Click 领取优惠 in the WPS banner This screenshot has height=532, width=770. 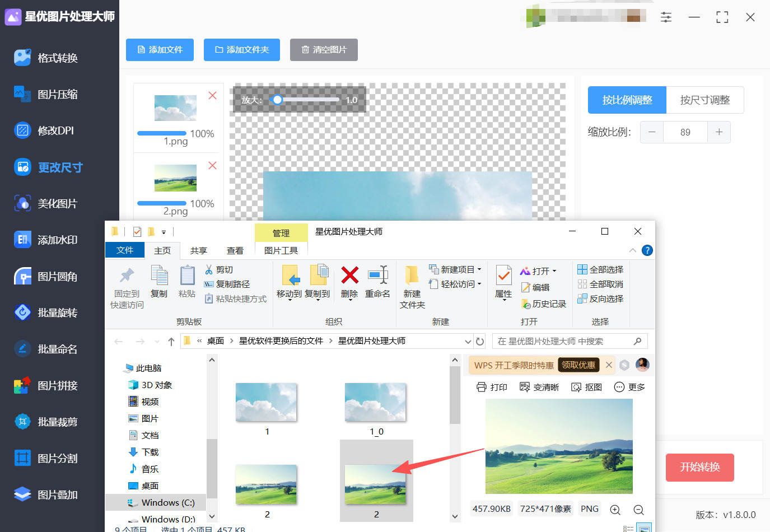tap(578, 365)
